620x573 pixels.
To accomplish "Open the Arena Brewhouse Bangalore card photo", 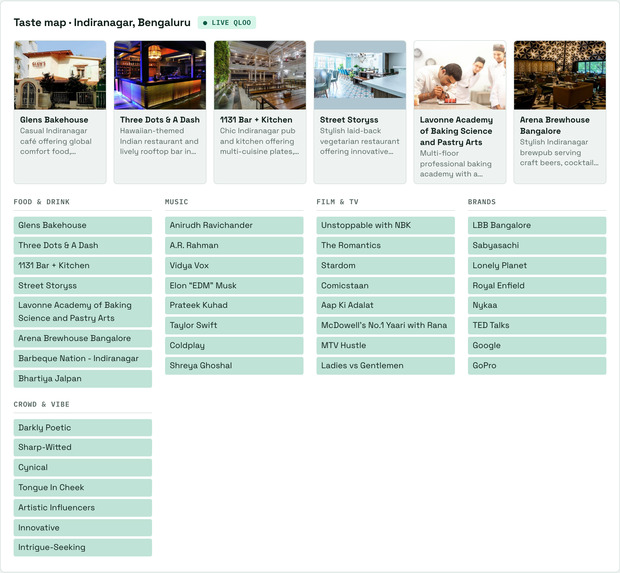I will click(560, 75).
